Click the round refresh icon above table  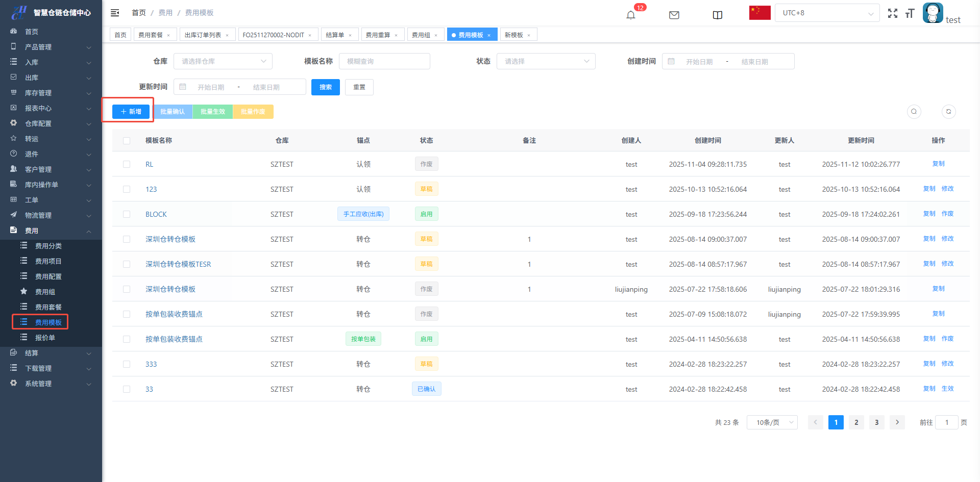(948, 112)
